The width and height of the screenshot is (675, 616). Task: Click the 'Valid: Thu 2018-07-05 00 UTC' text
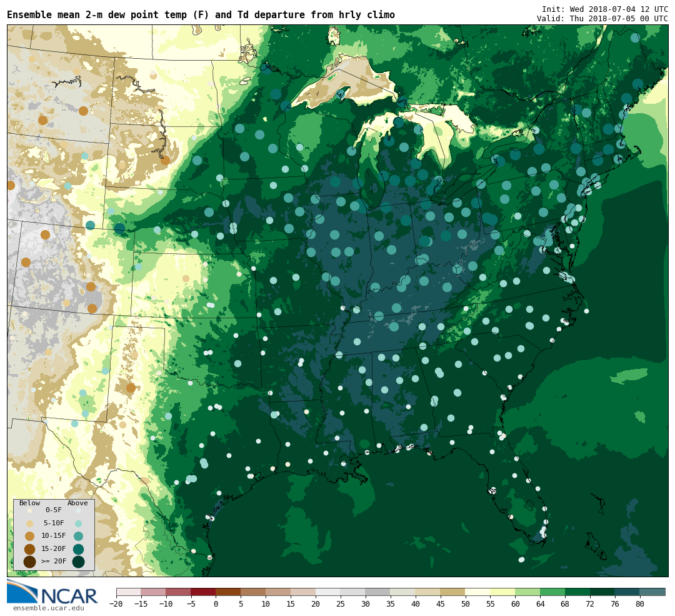[602, 19]
